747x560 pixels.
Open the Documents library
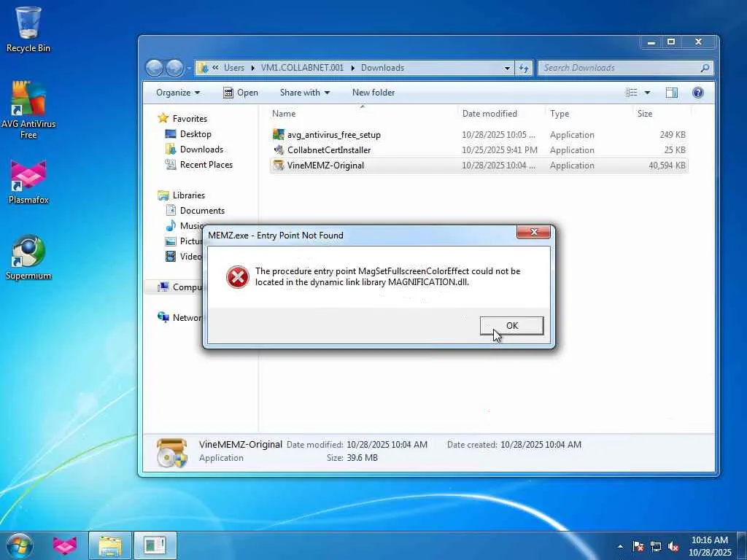(202, 211)
